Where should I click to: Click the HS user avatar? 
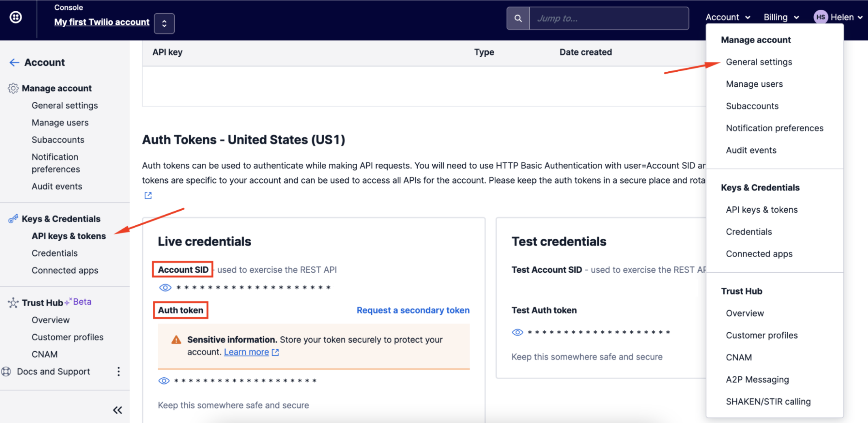click(821, 17)
